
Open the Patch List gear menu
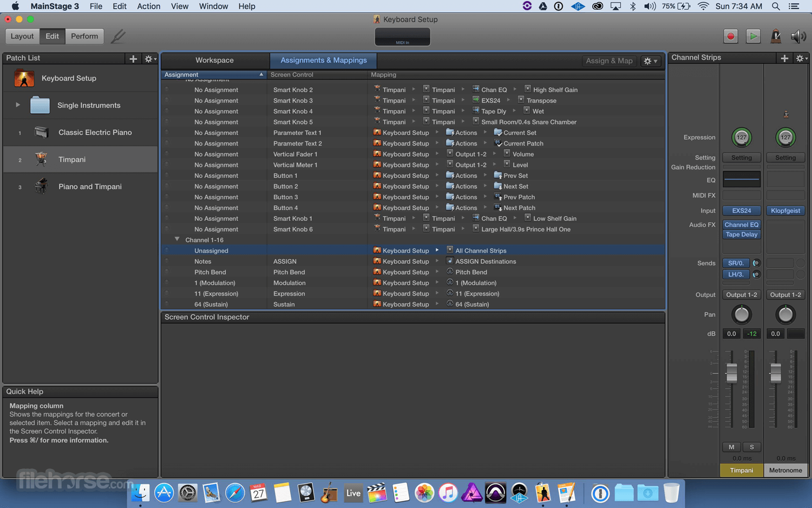pos(150,58)
